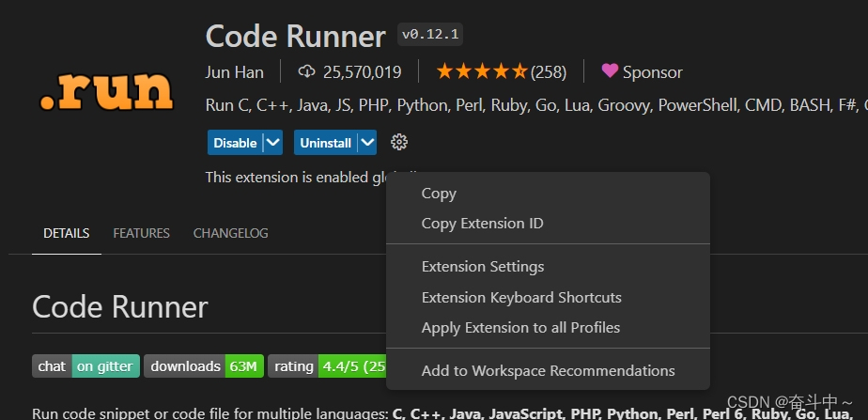Click the .run extension logo

click(x=106, y=91)
